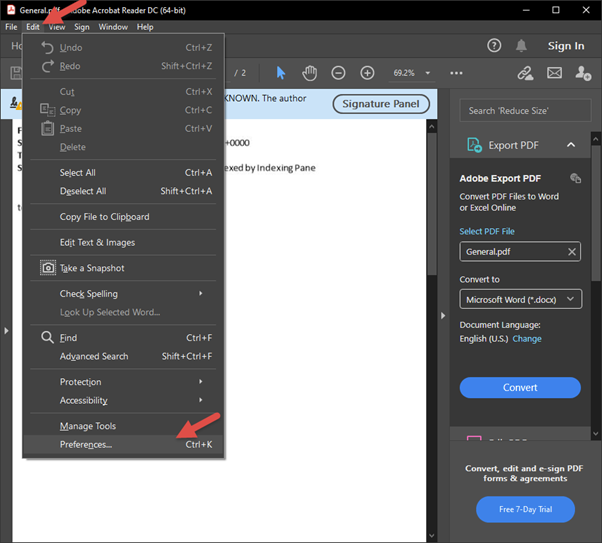Image resolution: width=602 pixels, height=543 pixels.
Task: Remove General.pdf with the X icon
Action: 572,252
